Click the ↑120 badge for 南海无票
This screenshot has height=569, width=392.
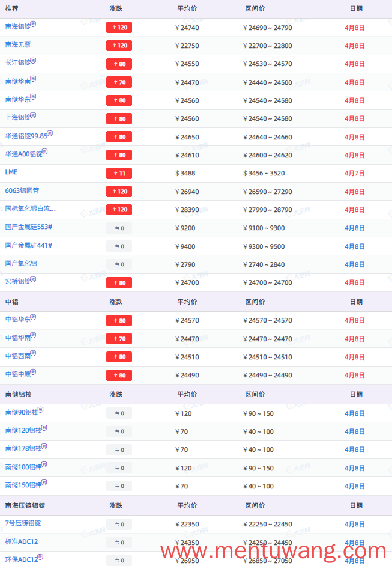119,46
